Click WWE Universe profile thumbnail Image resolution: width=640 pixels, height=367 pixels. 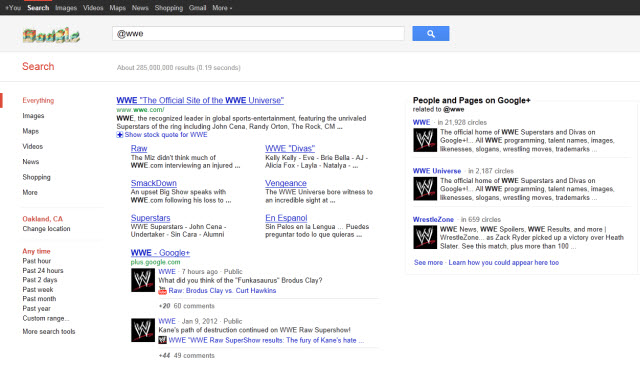[425, 189]
